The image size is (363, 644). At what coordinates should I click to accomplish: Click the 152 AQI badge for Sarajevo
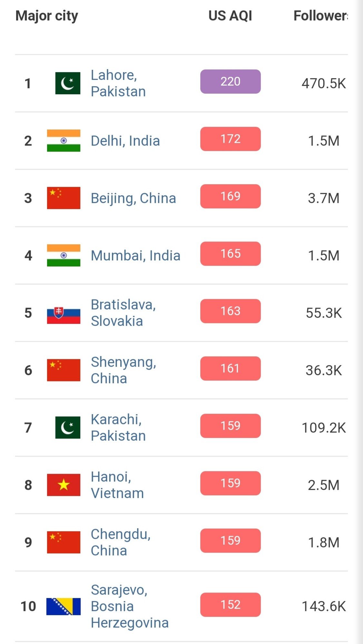(x=231, y=605)
